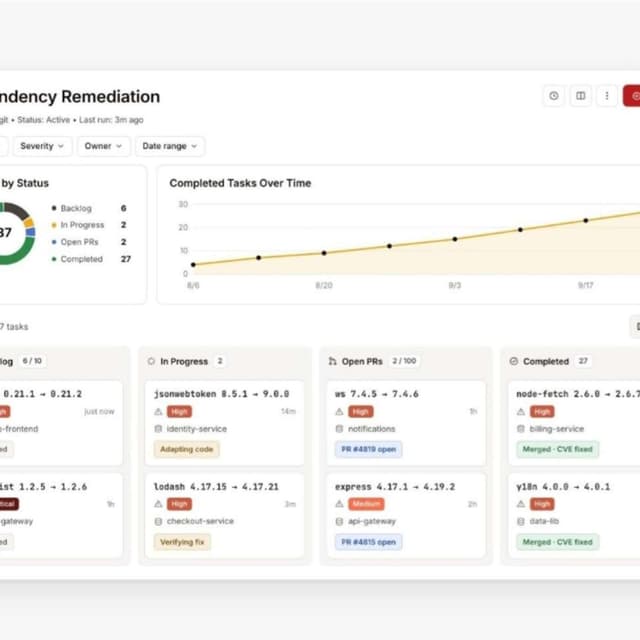Click the red action button at top right
This screenshot has width=640, height=640.
pos(632,96)
